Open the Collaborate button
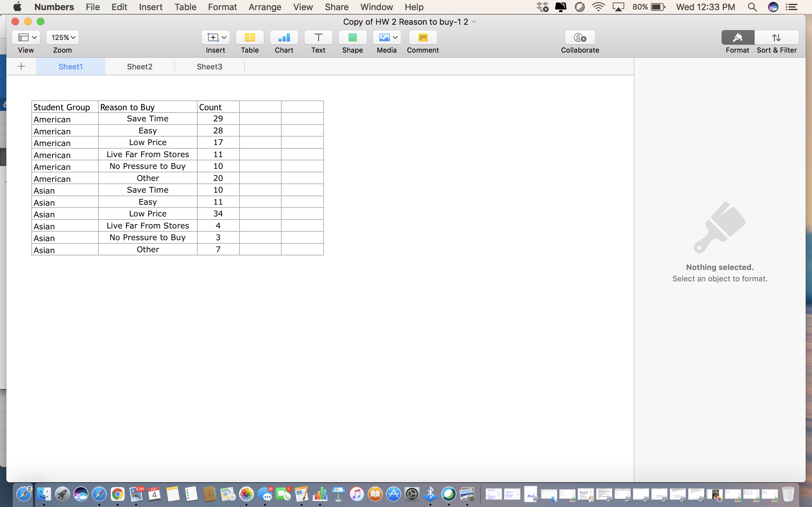812x507 pixels. [x=580, y=38]
